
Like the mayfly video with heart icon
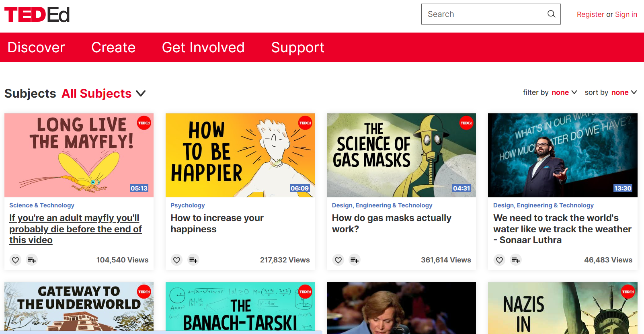click(x=15, y=260)
